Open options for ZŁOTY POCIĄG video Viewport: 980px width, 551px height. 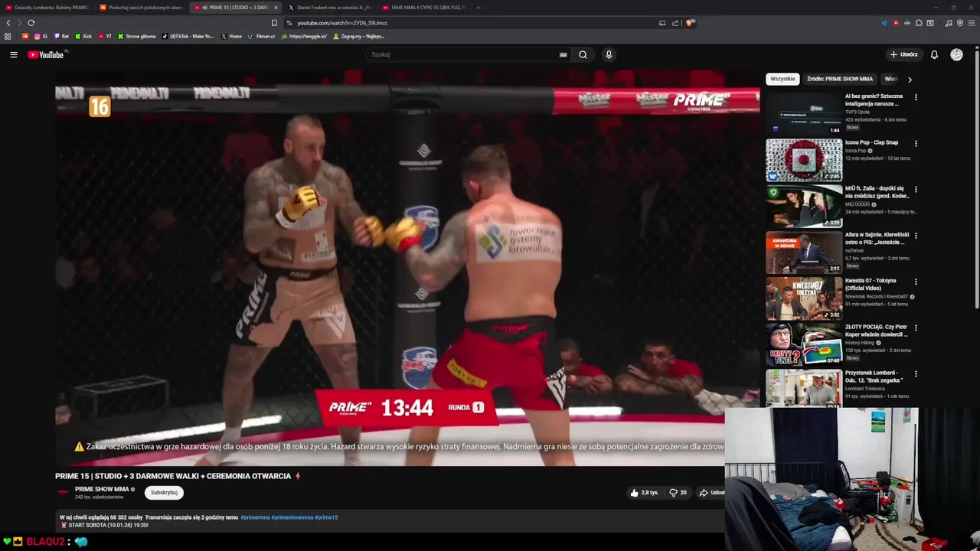click(916, 328)
